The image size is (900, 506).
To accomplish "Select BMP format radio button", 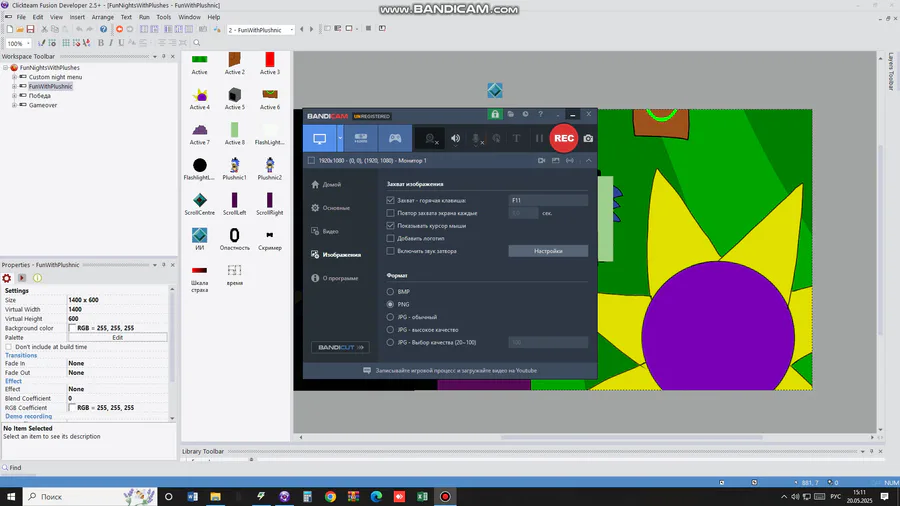I will 390,291.
